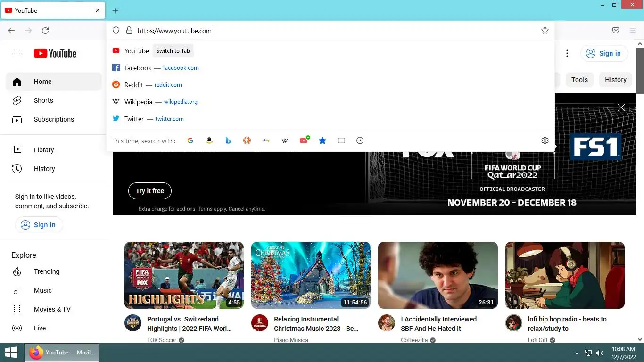
Task: Open Firefox application menu
Action: [633, 30]
